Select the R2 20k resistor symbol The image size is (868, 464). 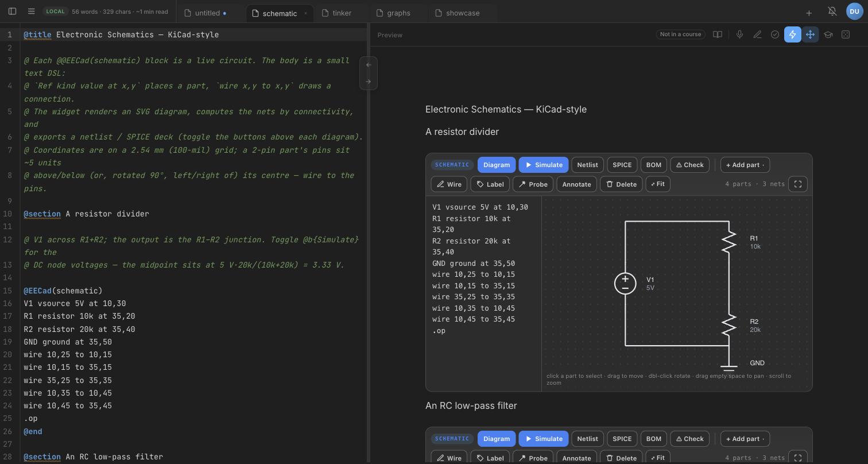(x=729, y=325)
